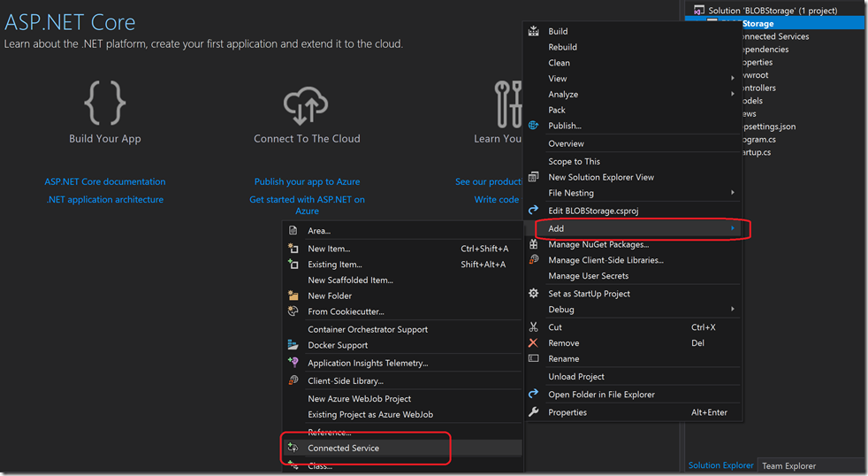Open Get started with ASP.NET on Azure
The height and width of the screenshot is (476, 868).
point(308,204)
